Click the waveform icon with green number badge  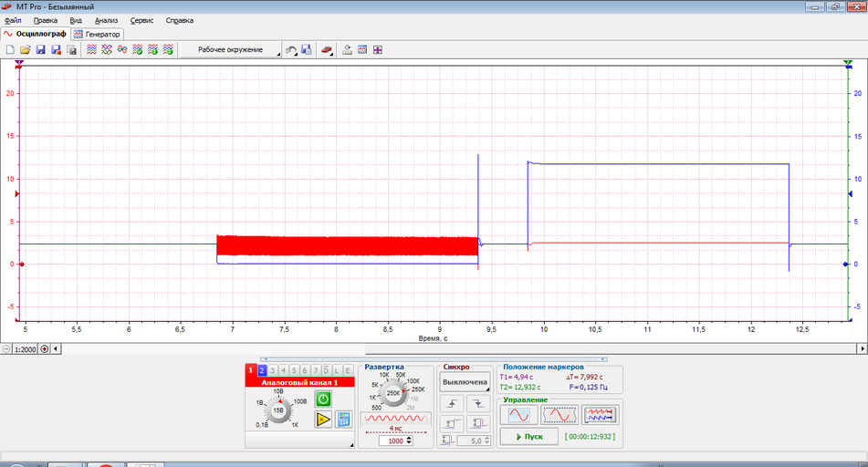point(152,50)
